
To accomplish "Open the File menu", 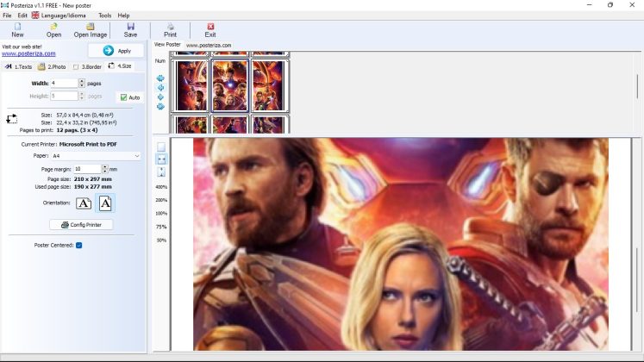I will (7, 16).
